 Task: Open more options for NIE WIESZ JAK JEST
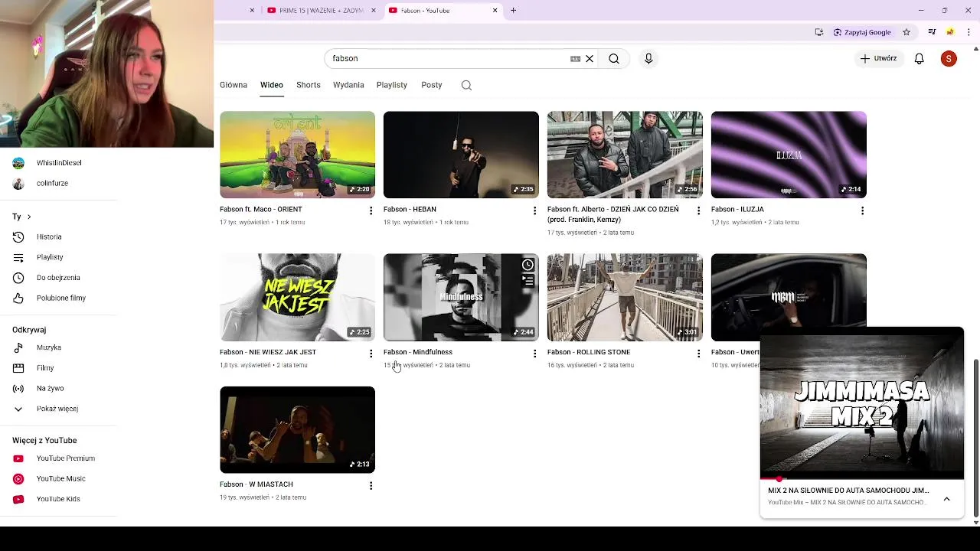371,354
